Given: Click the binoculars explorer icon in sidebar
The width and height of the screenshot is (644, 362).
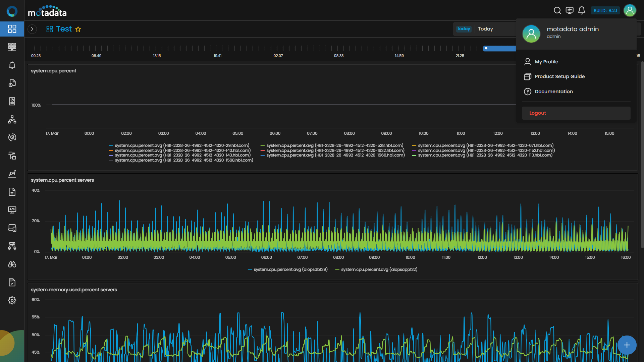Looking at the screenshot, I should 12,264.
